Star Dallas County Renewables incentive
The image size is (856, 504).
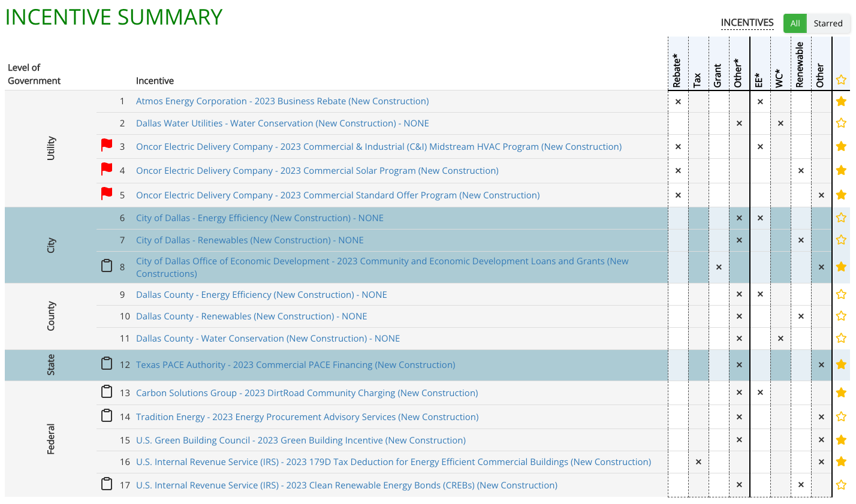tap(841, 316)
